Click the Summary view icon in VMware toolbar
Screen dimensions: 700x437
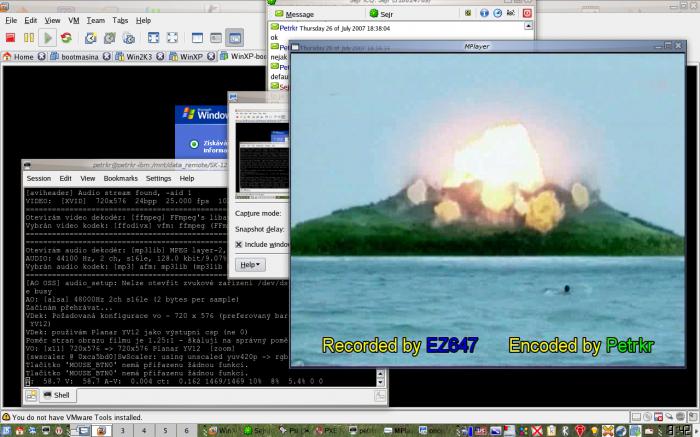pos(197,38)
